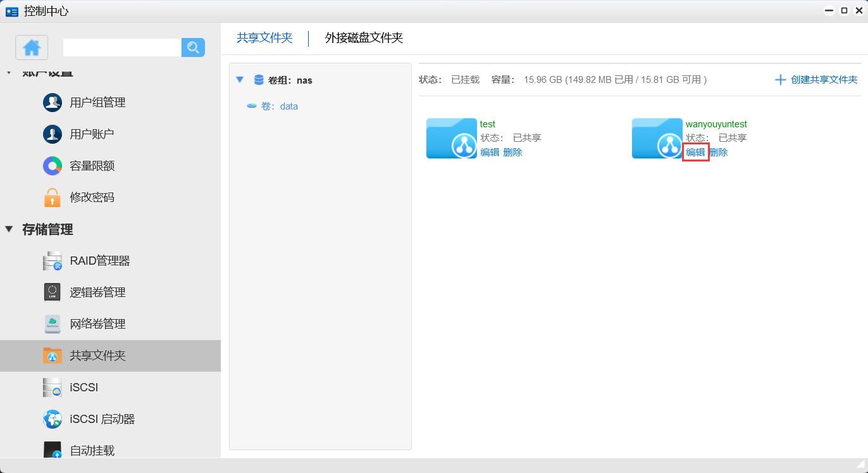Switch to the 外接磁盘文件夹 tab
This screenshot has height=473, width=868.
tap(364, 38)
